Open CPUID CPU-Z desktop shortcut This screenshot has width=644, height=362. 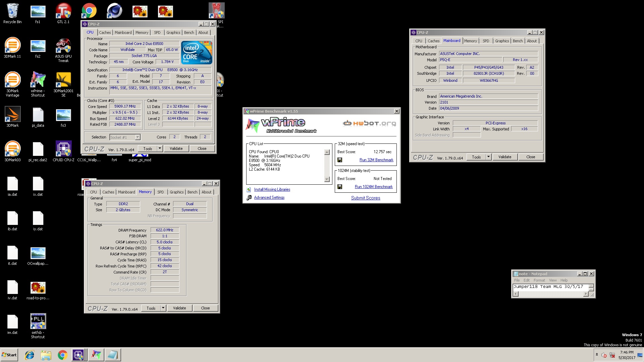click(63, 152)
